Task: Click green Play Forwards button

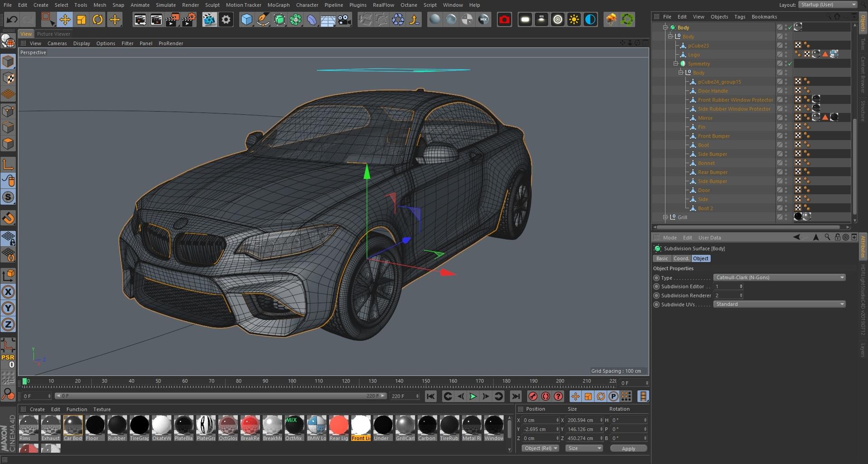Action: (x=473, y=396)
